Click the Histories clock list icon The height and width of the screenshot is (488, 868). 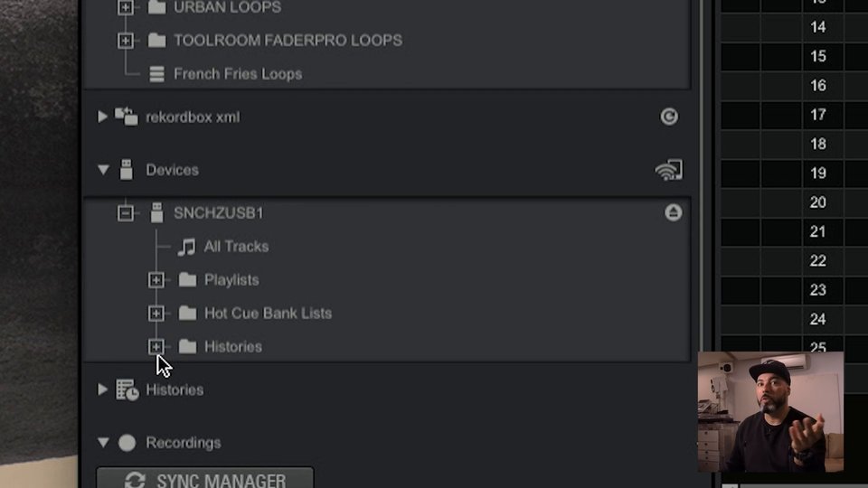(x=127, y=389)
